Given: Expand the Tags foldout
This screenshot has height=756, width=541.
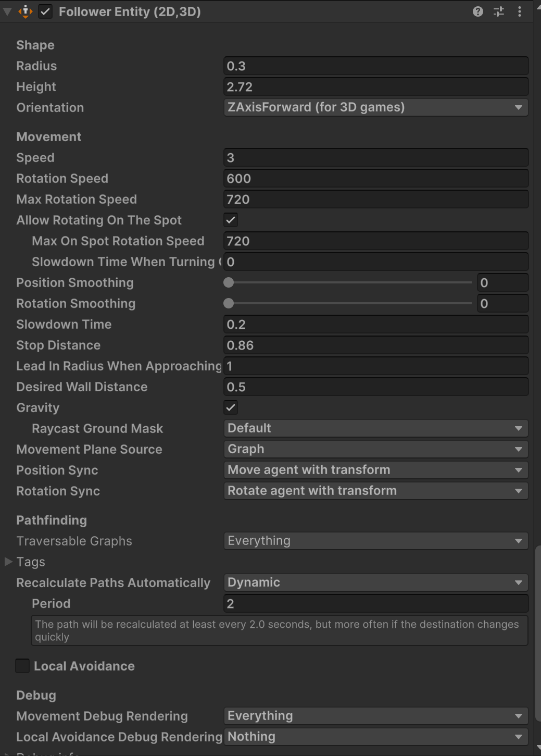Looking at the screenshot, I should [8, 562].
